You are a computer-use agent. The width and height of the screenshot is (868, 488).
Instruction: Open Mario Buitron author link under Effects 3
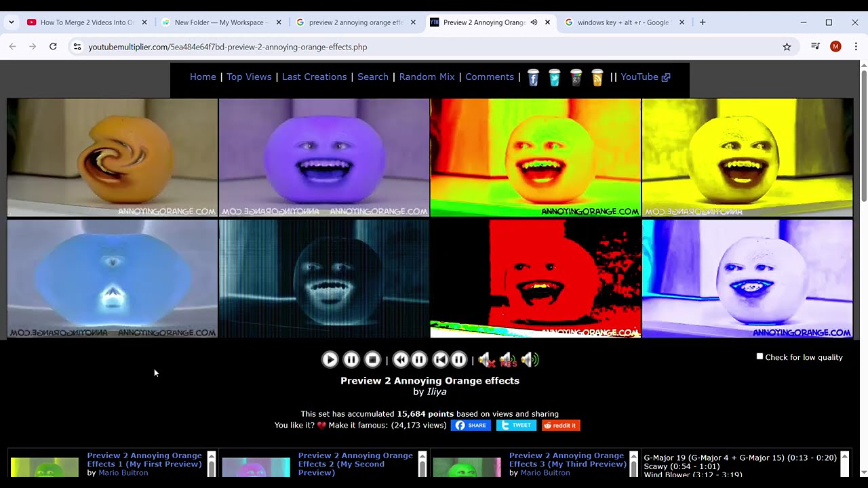(x=545, y=472)
